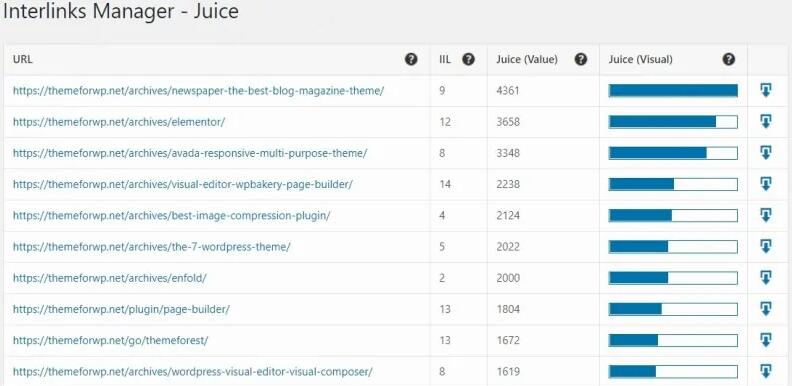Screen dimensions: 792x386
Task: Click the IIL column header label
Action: (x=445, y=60)
